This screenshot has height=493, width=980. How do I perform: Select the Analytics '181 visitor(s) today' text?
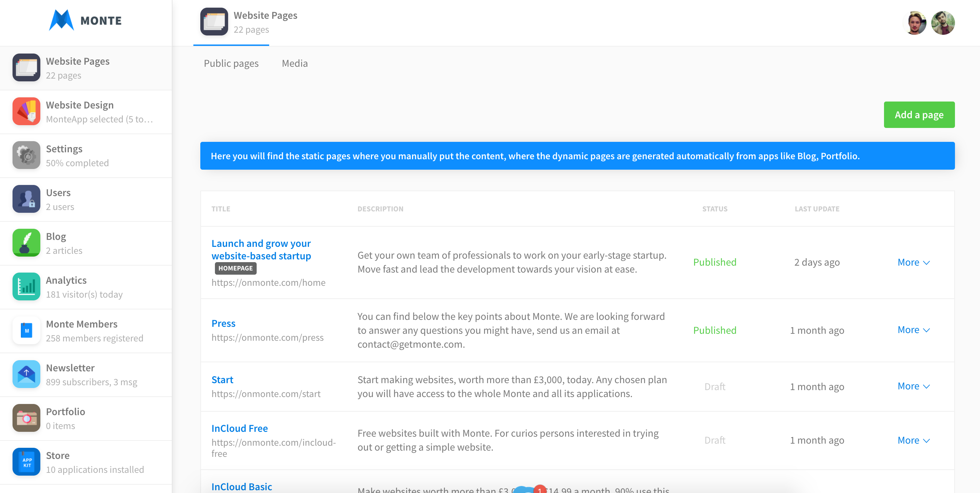pyautogui.click(x=85, y=294)
